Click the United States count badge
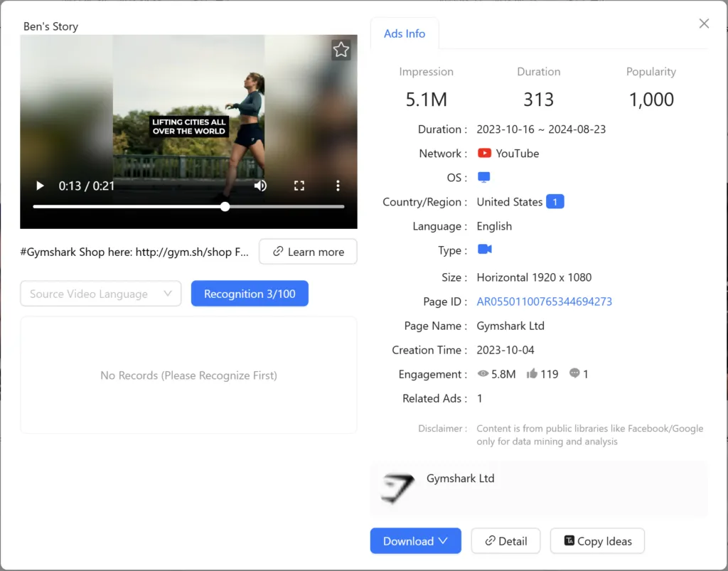Screen dimensions: 728x571 (556, 201)
